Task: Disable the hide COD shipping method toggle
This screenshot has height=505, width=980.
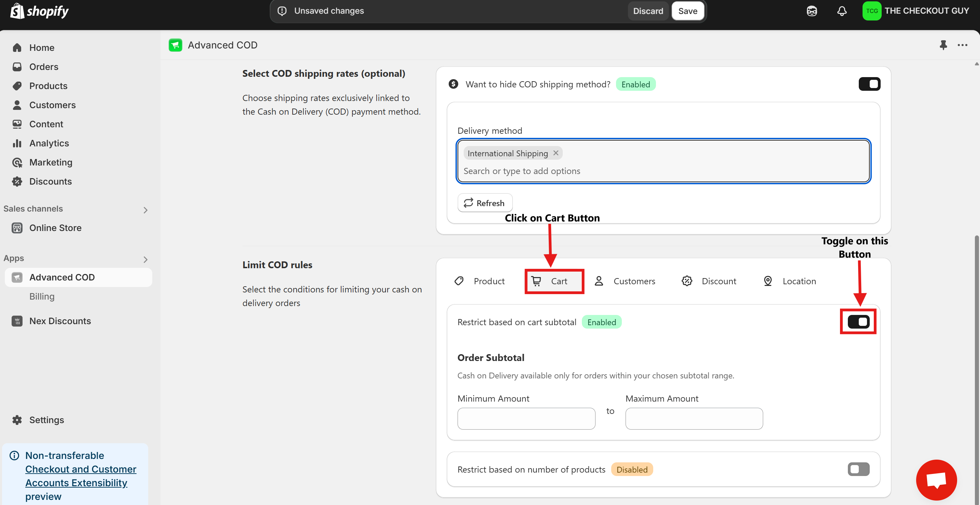Action: pos(869,84)
